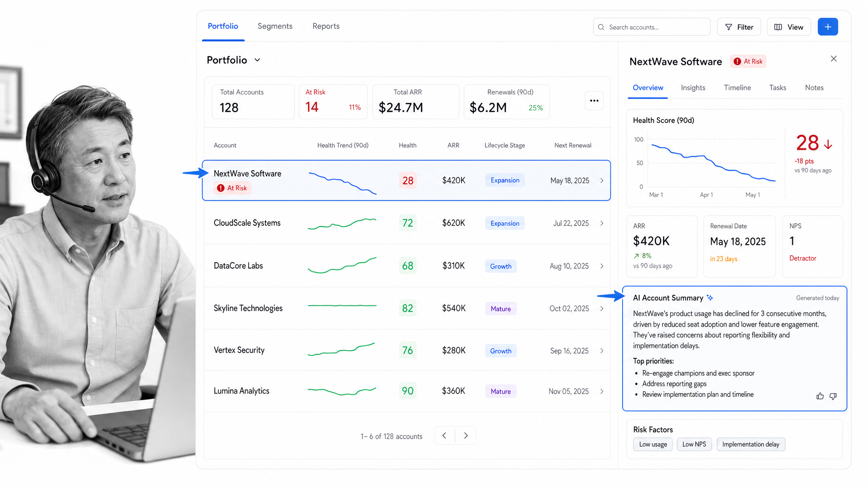Open the Notes tab

click(814, 88)
